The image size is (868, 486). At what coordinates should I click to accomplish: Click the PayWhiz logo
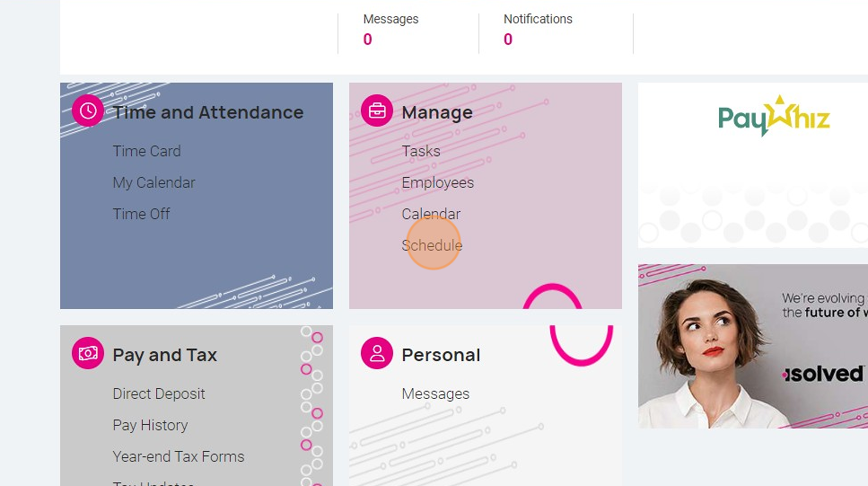(774, 117)
